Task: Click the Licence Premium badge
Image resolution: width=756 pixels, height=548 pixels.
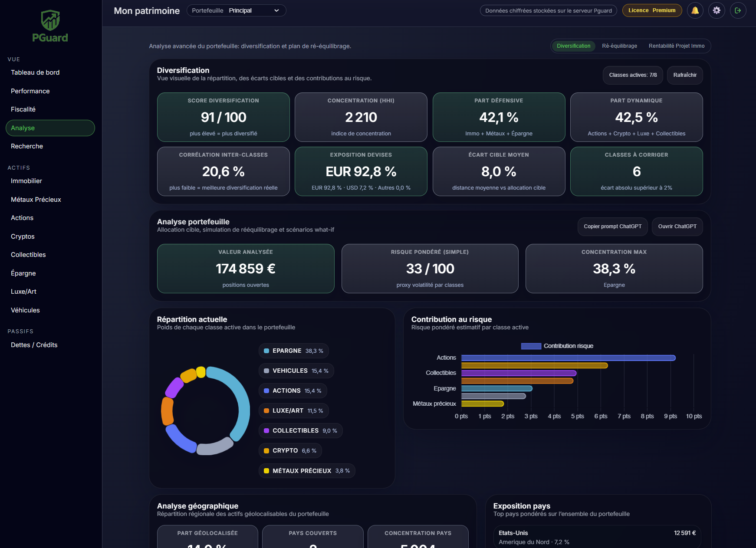Action: pos(652,10)
